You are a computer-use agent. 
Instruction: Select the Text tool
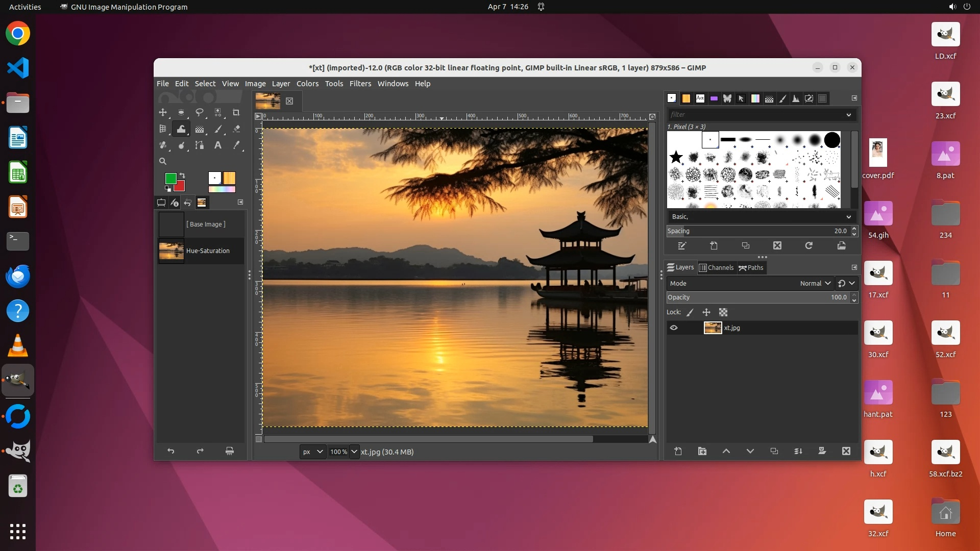tap(218, 145)
